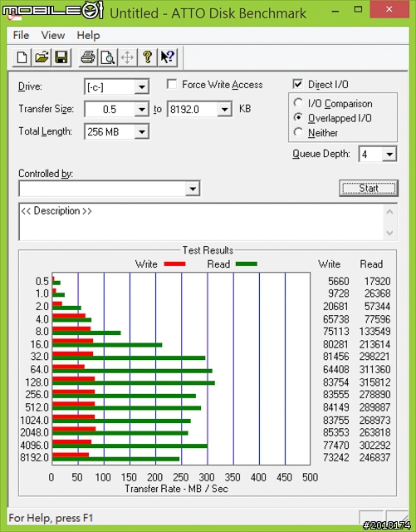Click the read value 302292
Screen dimensions: 416x532
click(x=374, y=446)
